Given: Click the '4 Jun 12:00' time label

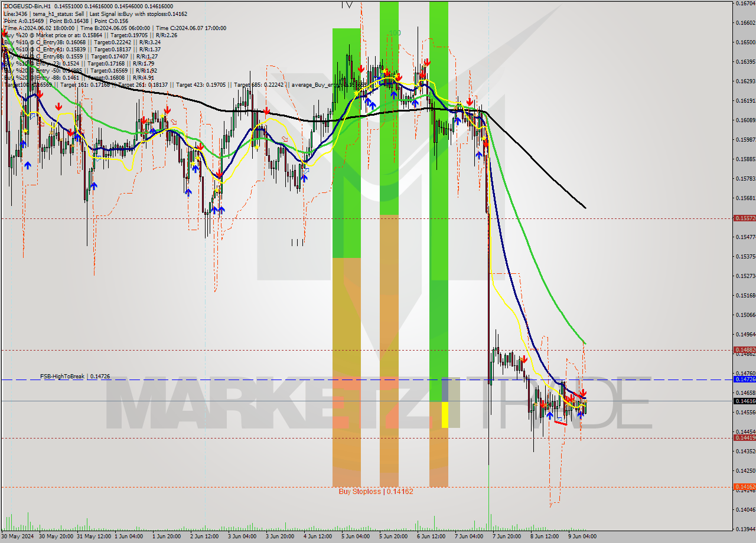Looking at the screenshot, I should [x=317, y=537].
